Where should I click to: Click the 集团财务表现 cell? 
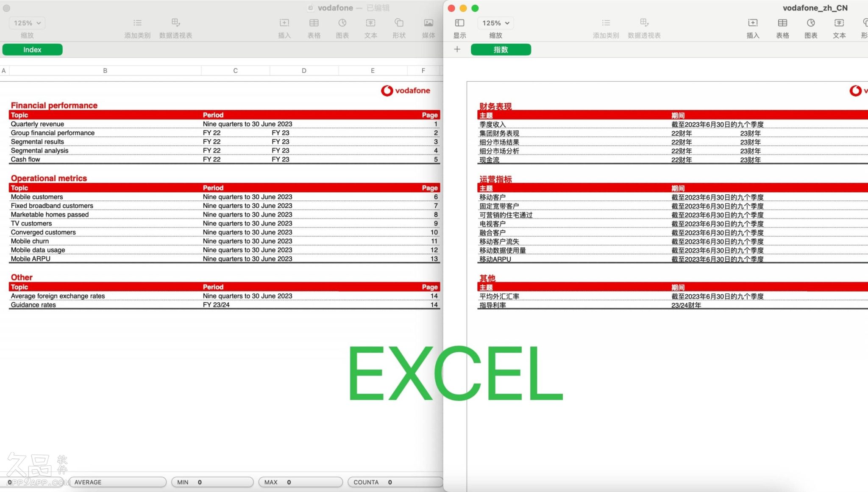[499, 133]
